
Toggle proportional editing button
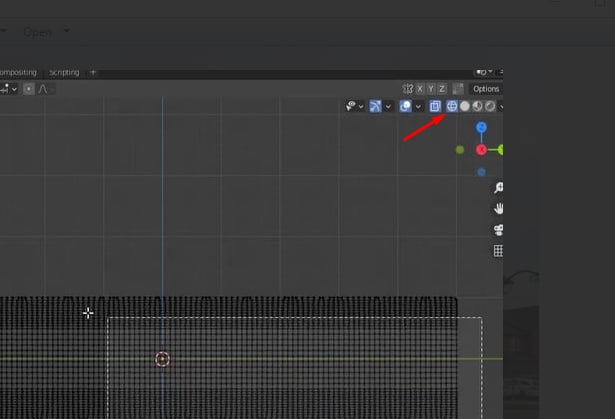tap(29, 89)
